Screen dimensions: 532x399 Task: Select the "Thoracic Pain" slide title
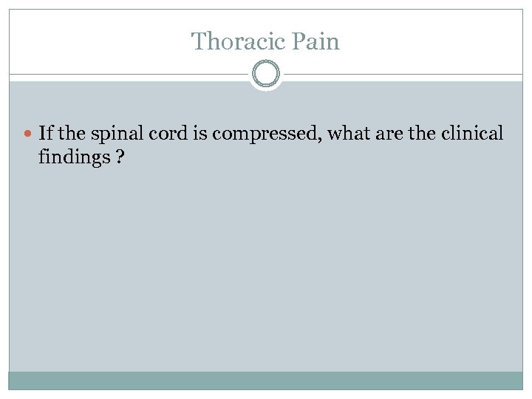coord(265,41)
